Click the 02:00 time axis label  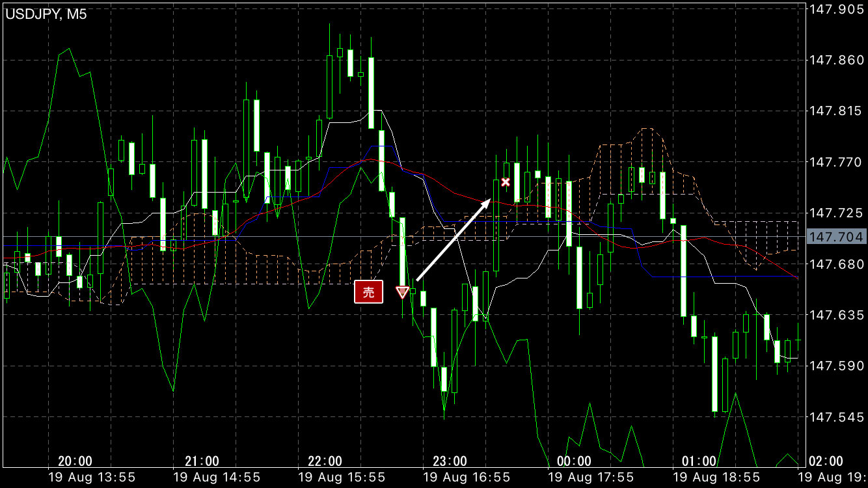pos(826,461)
